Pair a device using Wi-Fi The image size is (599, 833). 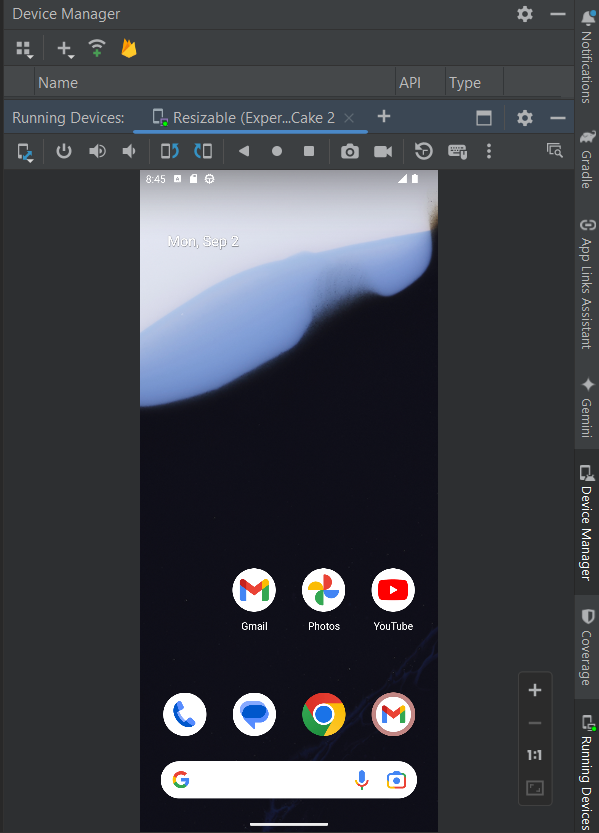pos(97,48)
